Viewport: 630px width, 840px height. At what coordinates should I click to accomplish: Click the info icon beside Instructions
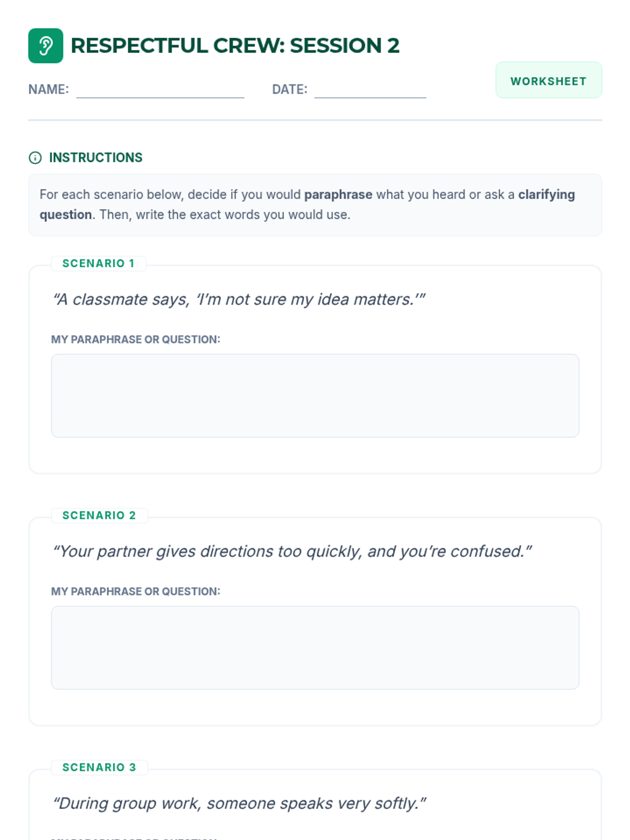[x=35, y=157]
